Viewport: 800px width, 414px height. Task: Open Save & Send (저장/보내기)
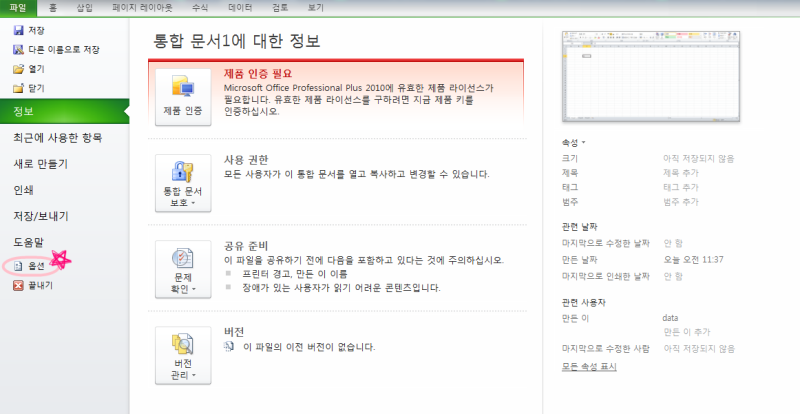click(x=41, y=216)
